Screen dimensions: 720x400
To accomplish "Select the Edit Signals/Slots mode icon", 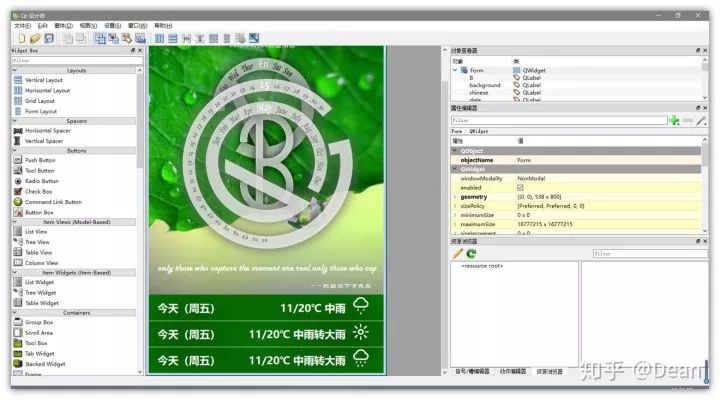I will coord(113,39).
